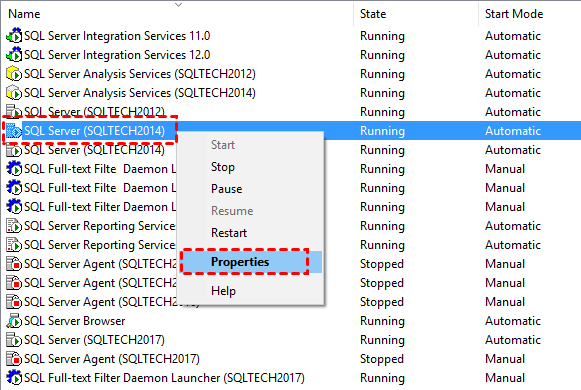581x390 pixels.
Task: Click the stopped SQL Server Agent (SQLTECH2017) icon
Action: click(x=14, y=359)
